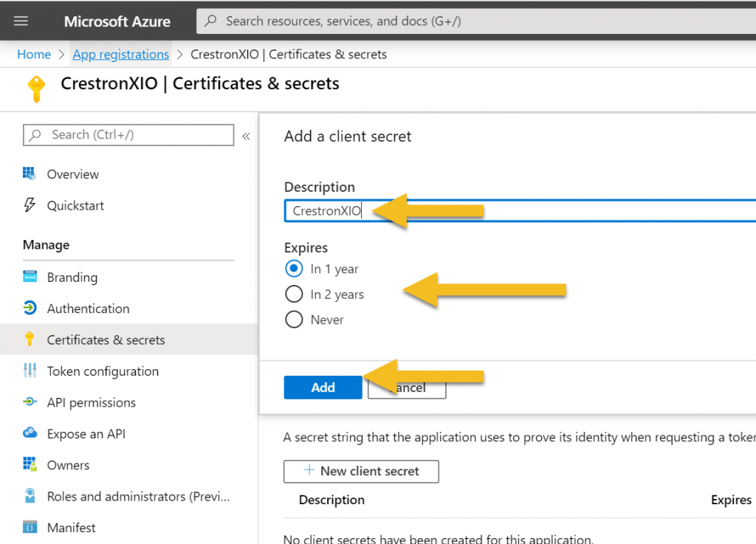Click the Certificates & secrets key icon
The height and width of the screenshot is (544, 756).
pyautogui.click(x=30, y=340)
